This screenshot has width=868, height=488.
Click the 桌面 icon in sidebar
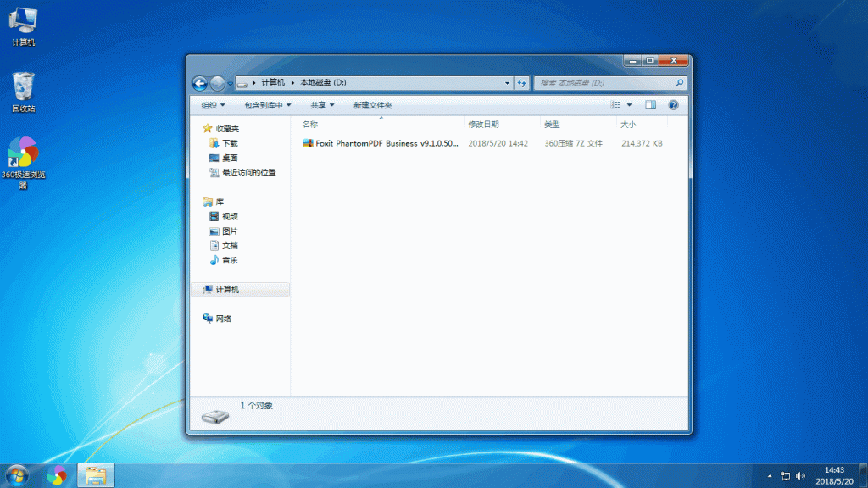(214, 158)
